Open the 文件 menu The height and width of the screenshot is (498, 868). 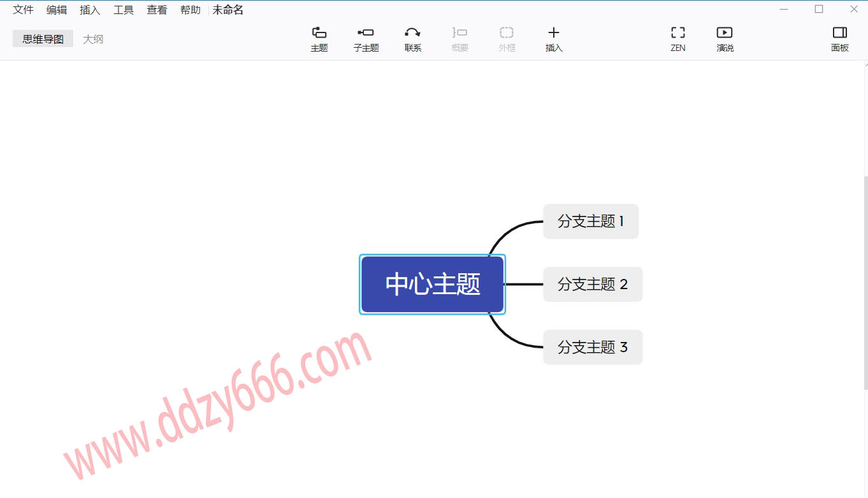pos(24,10)
